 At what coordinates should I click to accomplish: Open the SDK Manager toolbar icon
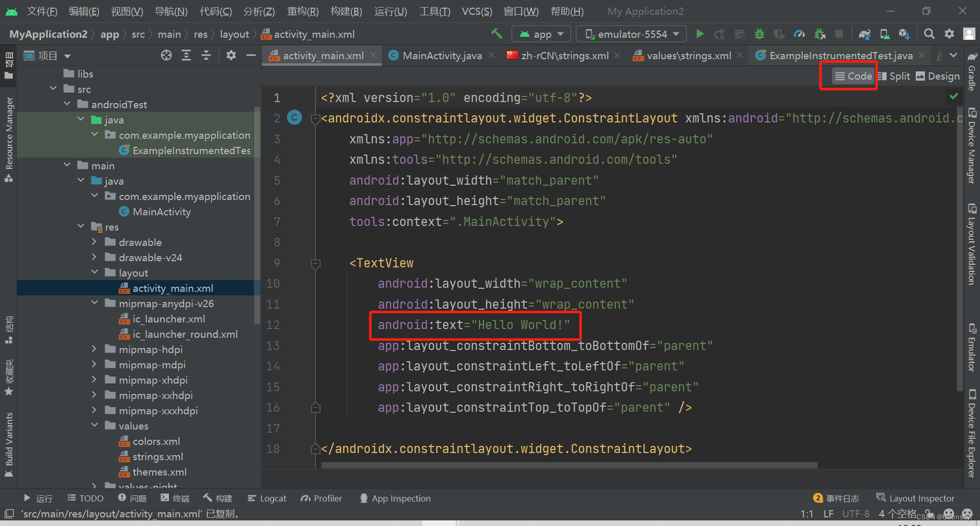coord(904,34)
